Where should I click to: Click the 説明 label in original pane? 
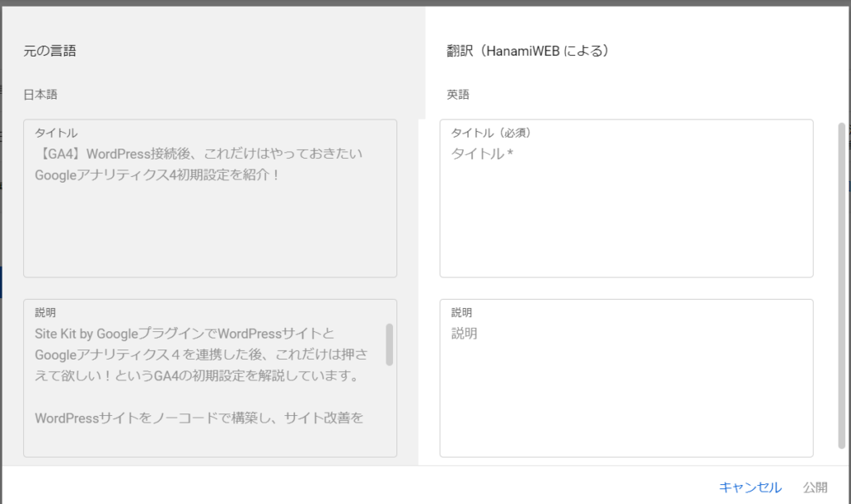click(x=46, y=313)
